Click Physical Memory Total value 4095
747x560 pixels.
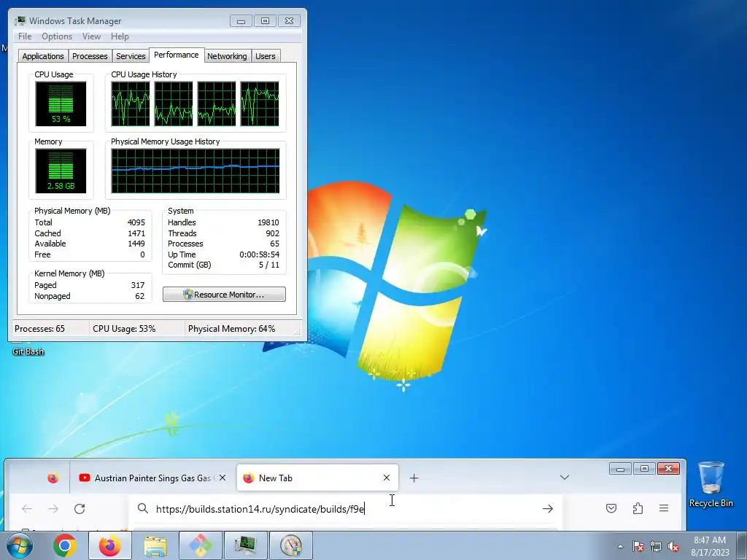coord(136,222)
